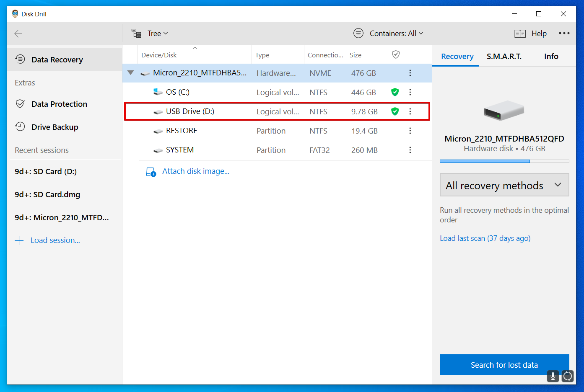Image resolution: width=584 pixels, height=392 pixels.
Task: Click the NVME connection cell
Action: point(320,73)
